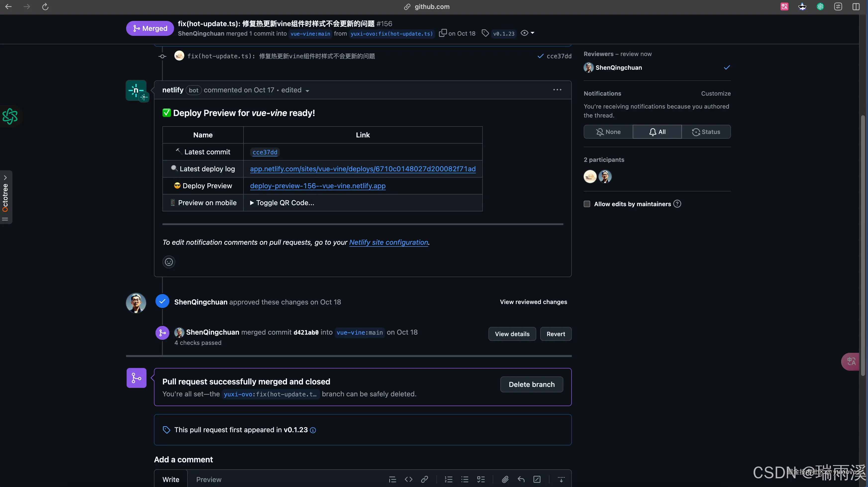Image resolution: width=868 pixels, height=487 pixels.
Task: Open the netlify comment options menu
Action: [x=557, y=90]
